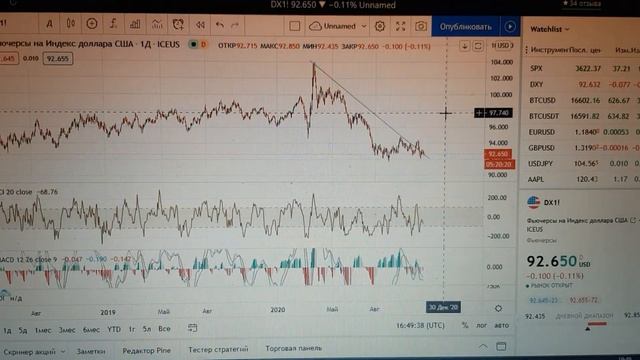640x360 pixels.
Task: Open the financials bar chart icon
Action: click(x=135, y=24)
